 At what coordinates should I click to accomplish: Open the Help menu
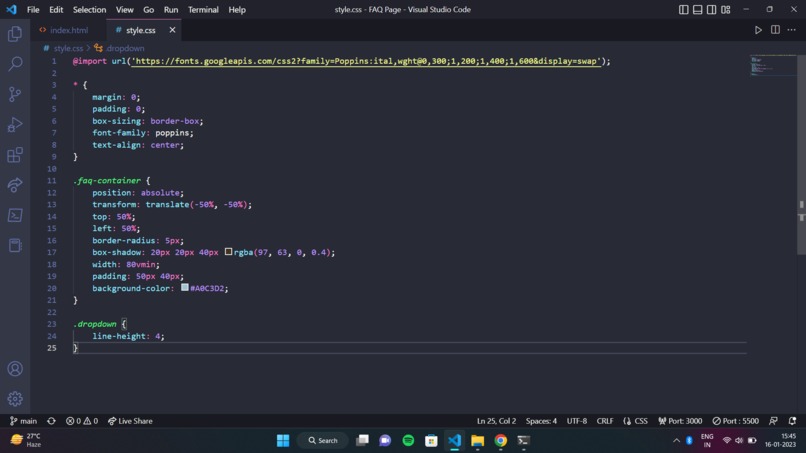[x=237, y=10]
